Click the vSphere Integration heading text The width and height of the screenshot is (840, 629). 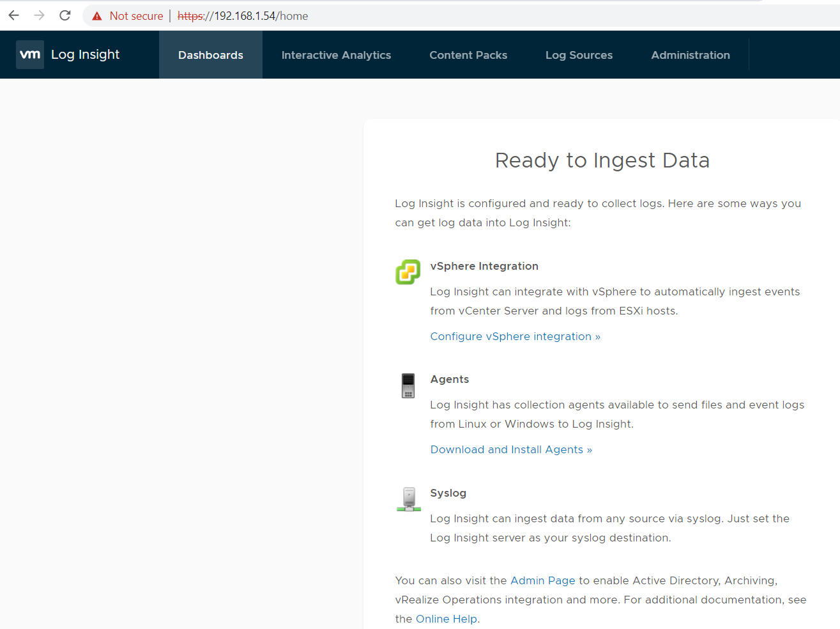click(484, 266)
